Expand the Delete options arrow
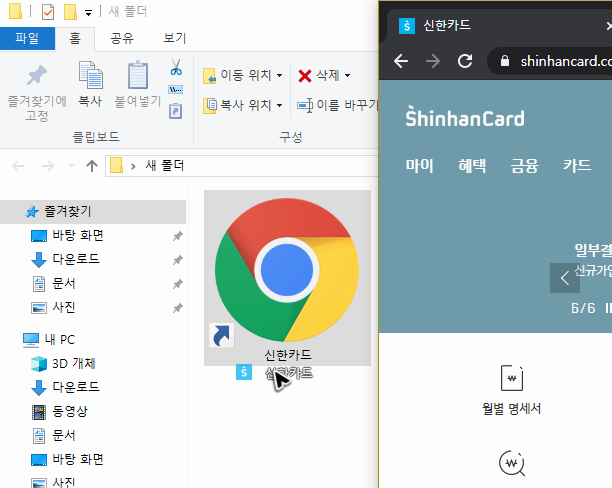Image resolution: width=612 pixels, height=488 pixels. [x=347, y=75]
